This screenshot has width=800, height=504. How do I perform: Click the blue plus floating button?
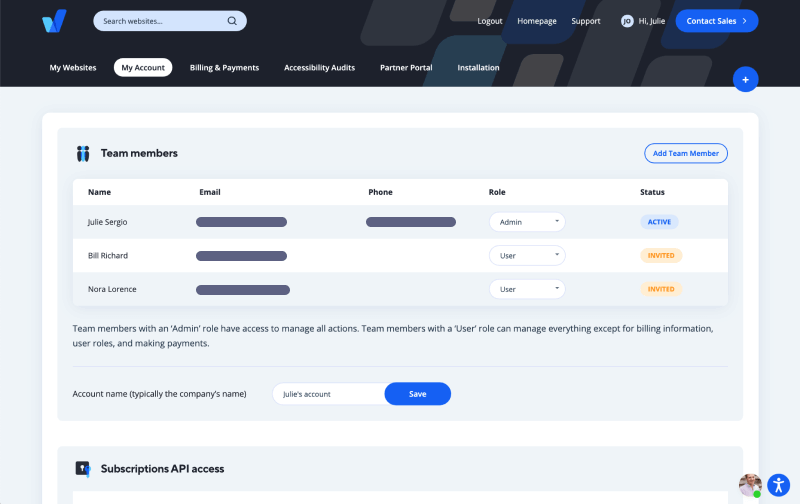click(745, 79)
